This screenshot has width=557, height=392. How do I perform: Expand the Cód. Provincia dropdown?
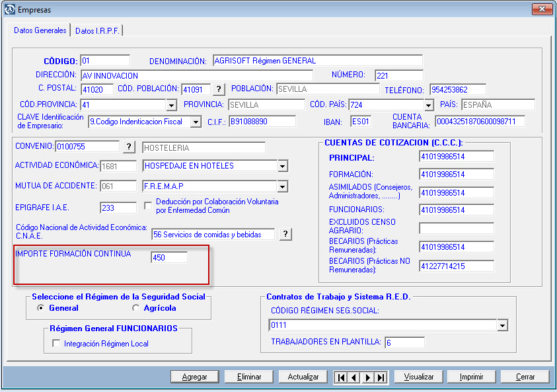171,105
